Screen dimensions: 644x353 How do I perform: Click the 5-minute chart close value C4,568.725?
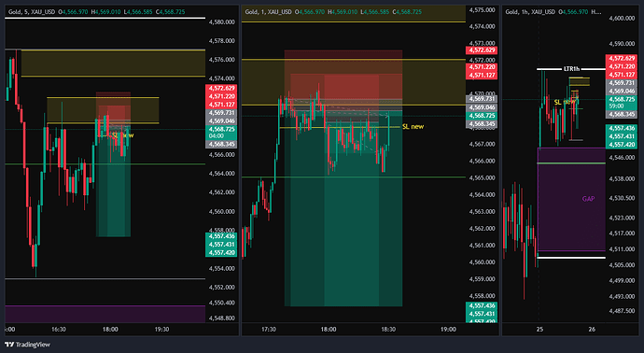[172, 12]
